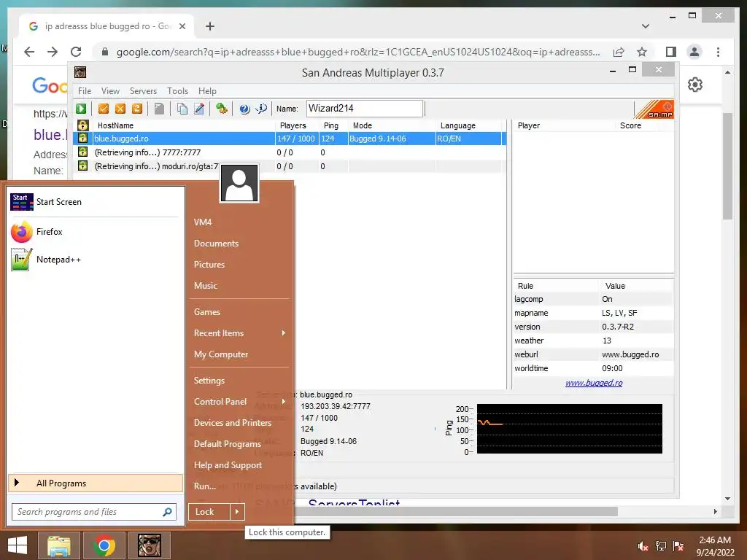Click the Lock button in Start menu
747x560 pixels.
coord(209,512)
